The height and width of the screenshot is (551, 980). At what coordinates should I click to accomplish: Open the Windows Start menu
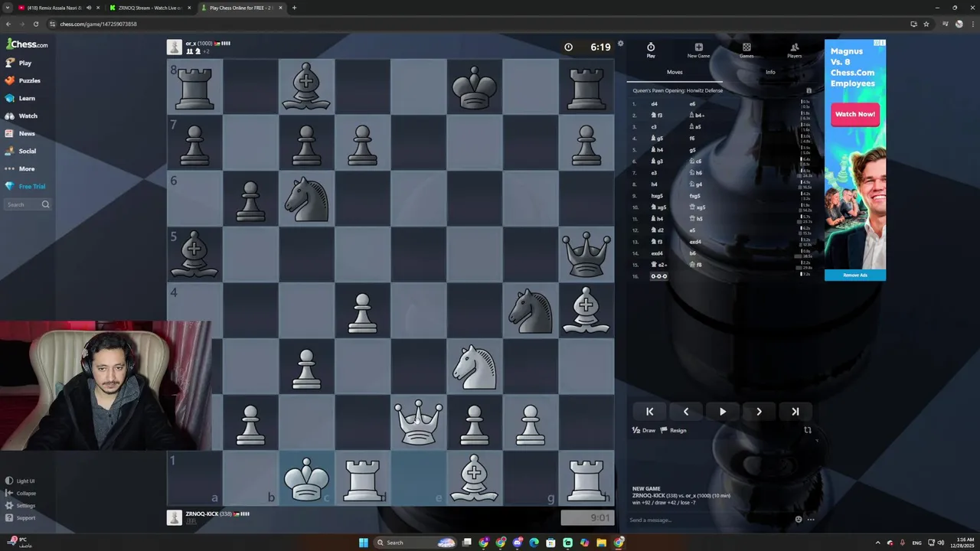tap(364, 543)
